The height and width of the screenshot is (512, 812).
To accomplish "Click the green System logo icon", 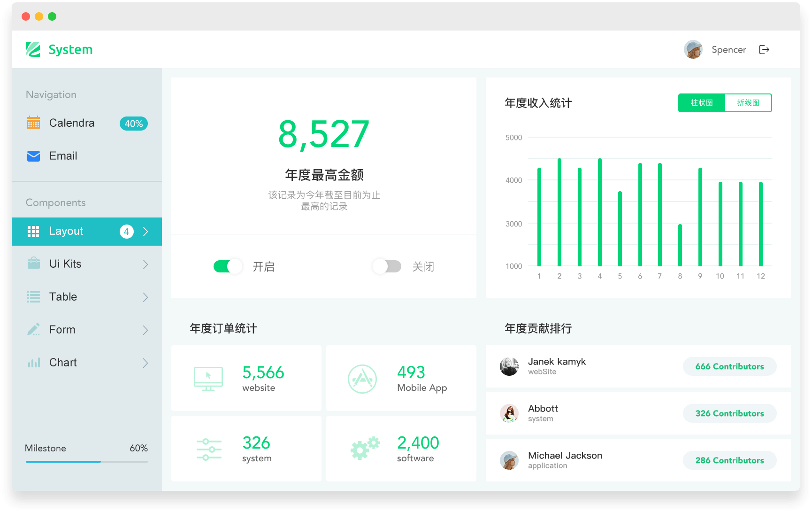I will [33, 49].
